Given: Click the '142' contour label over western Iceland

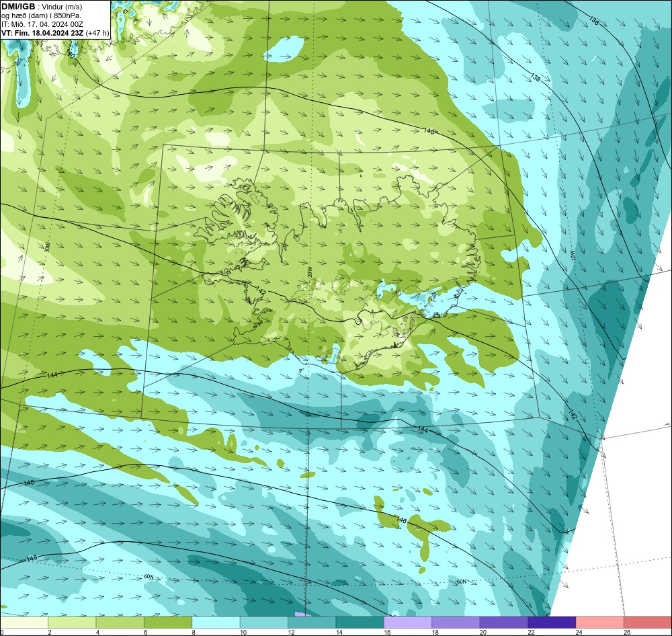Looking at the screenshot, I should 261,291.
